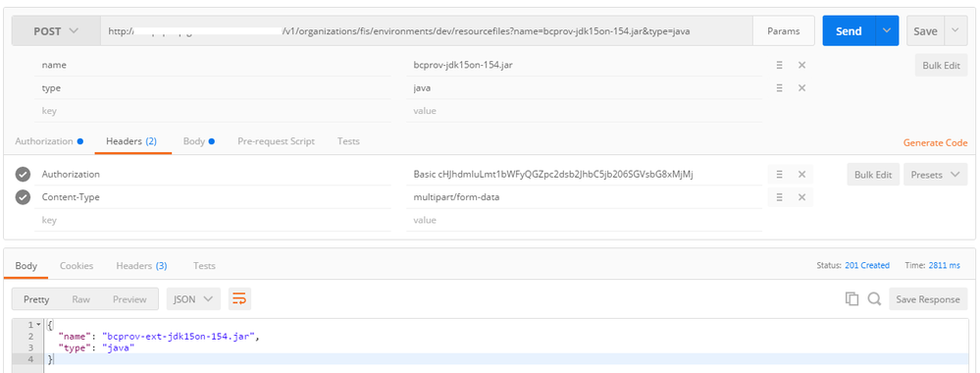980x373 pixels.
Task: Open the response Tests tab
Action: click(x=204, y=266)
